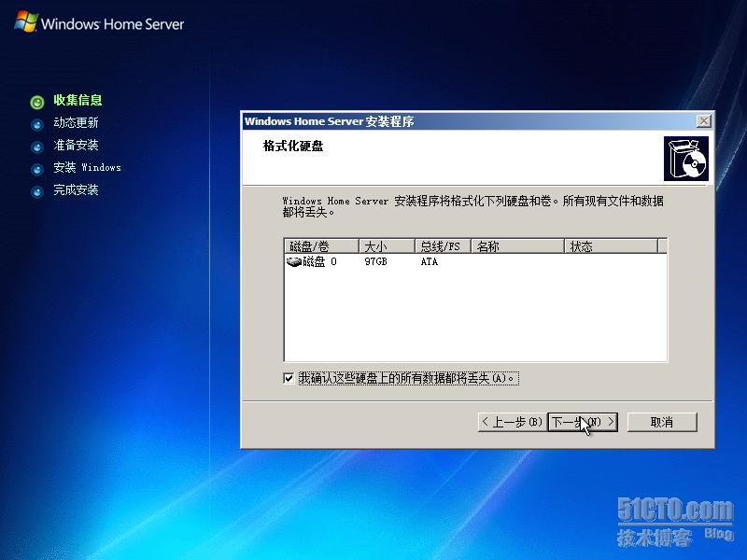Viewport: 747px width, 560px height.
Task: Click the Windows flag logo at top left
Action: coord(26,21)
